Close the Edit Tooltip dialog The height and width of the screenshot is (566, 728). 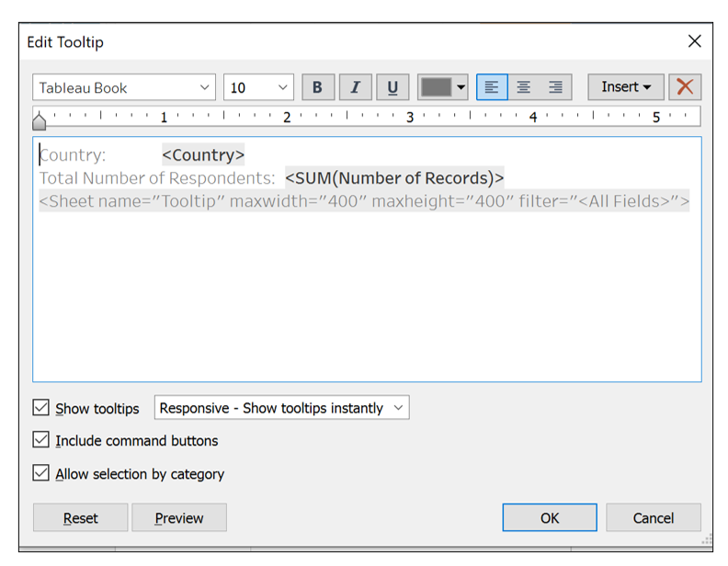[694, 41]
